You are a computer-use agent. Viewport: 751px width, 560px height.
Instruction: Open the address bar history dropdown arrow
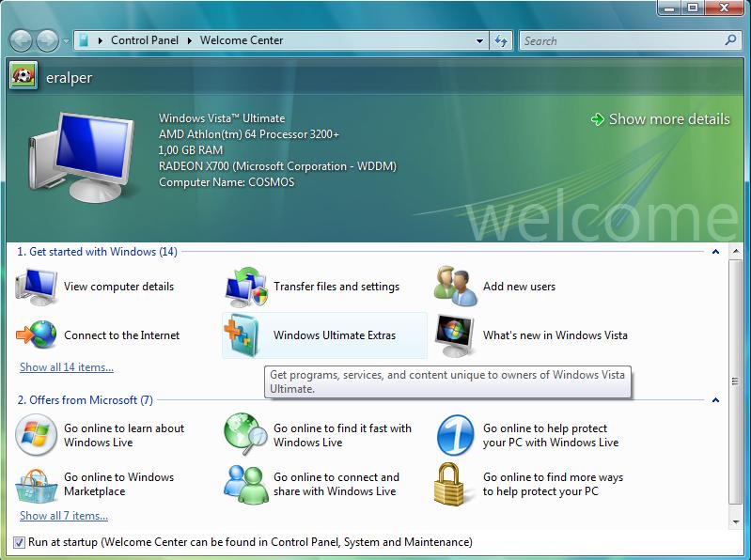[479, 40]
